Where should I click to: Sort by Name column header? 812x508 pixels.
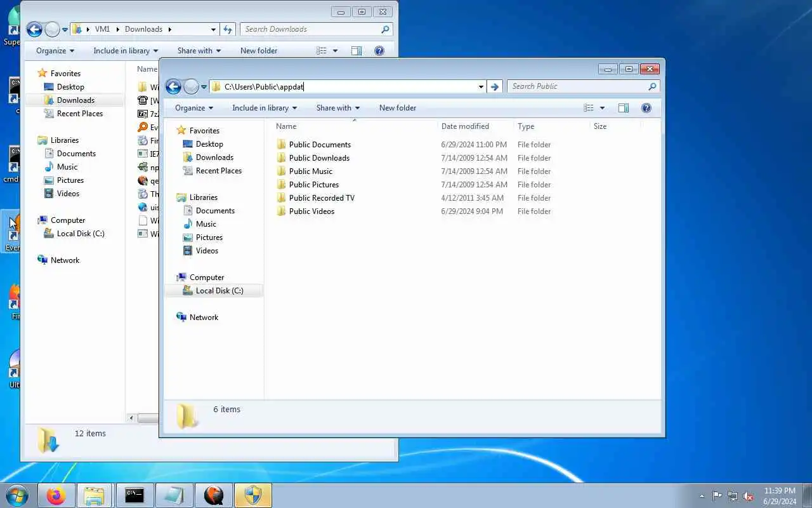pos(286,126)
